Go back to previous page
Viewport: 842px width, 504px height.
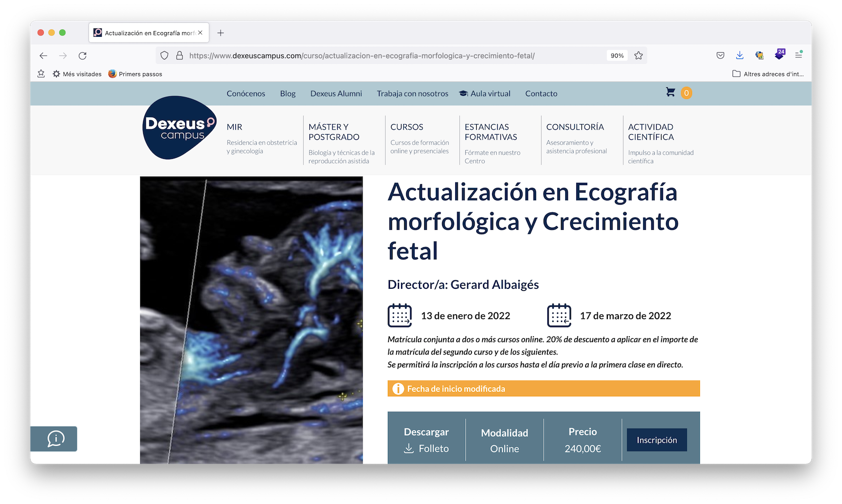click(44, 56)
